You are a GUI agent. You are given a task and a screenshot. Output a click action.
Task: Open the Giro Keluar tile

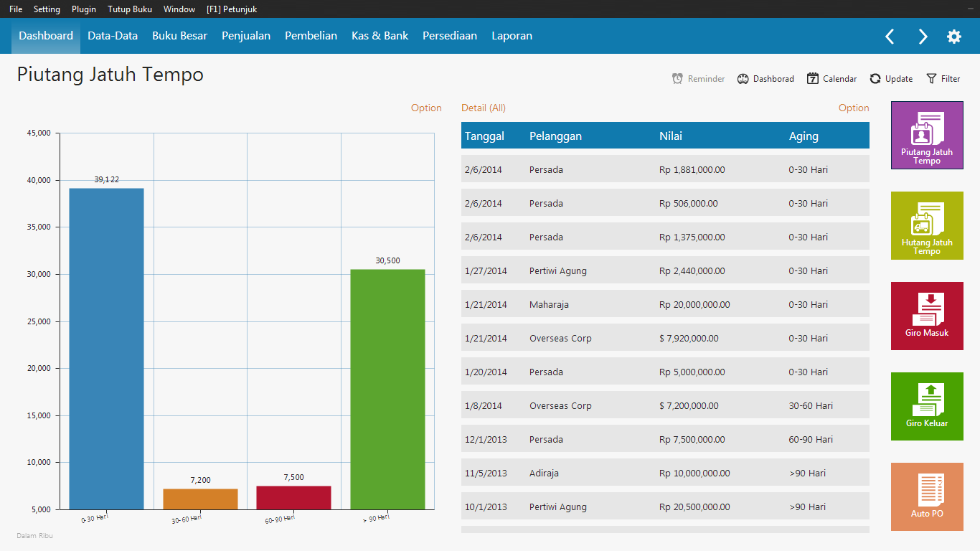927,406
